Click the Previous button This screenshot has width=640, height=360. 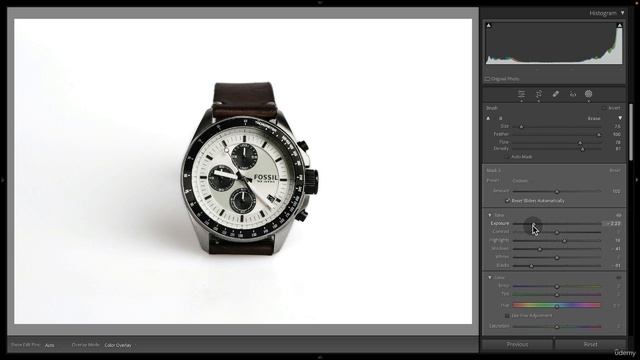point(517,344)
